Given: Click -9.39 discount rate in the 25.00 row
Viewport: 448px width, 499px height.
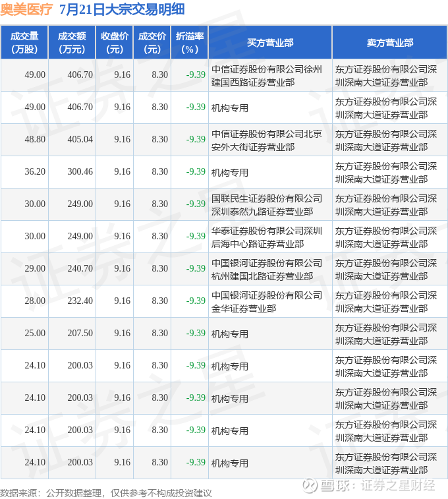Looking at the screenshot, I should pyautogui.click(x=196, y=333).
